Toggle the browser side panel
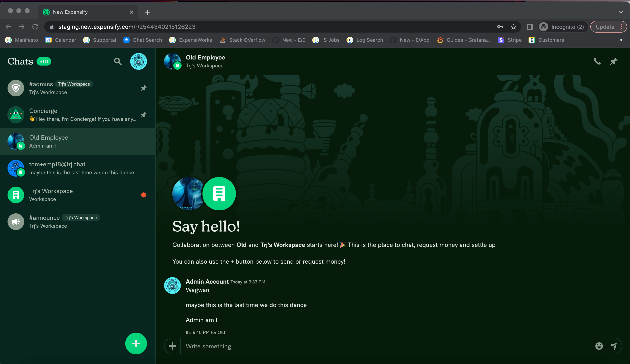The image size is (630, 364). pos(530,27)
